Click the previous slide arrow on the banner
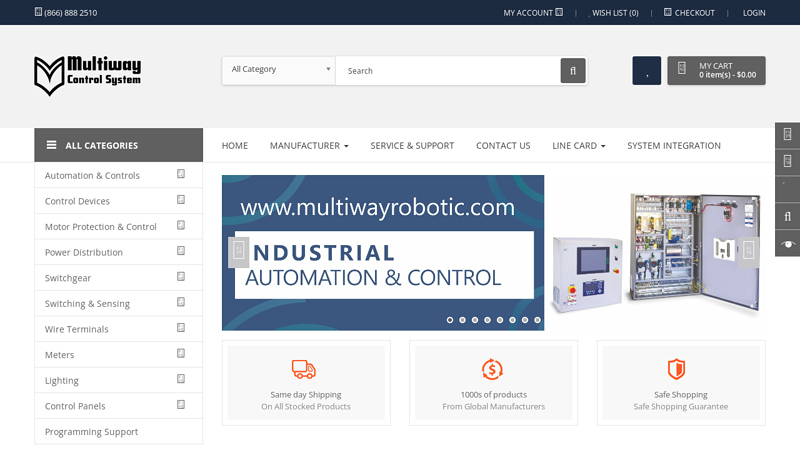The width and height of the screenshot is (800, 450). (238, 252)
